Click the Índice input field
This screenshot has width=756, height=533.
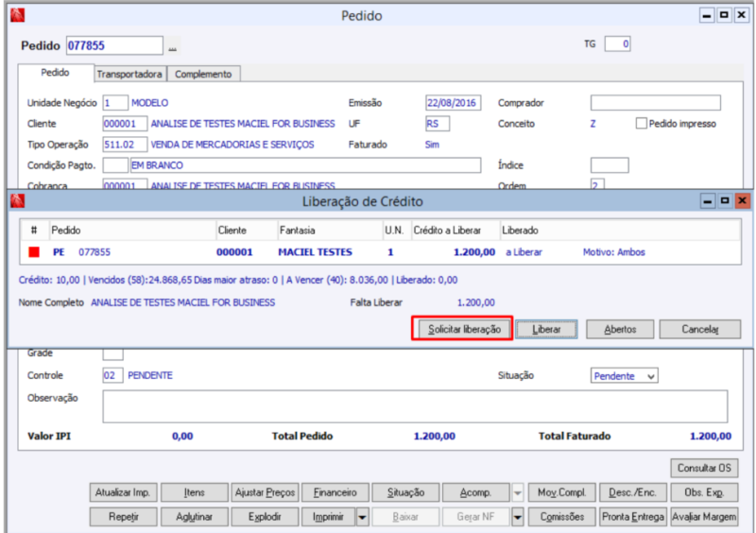[x=610, y=165]
